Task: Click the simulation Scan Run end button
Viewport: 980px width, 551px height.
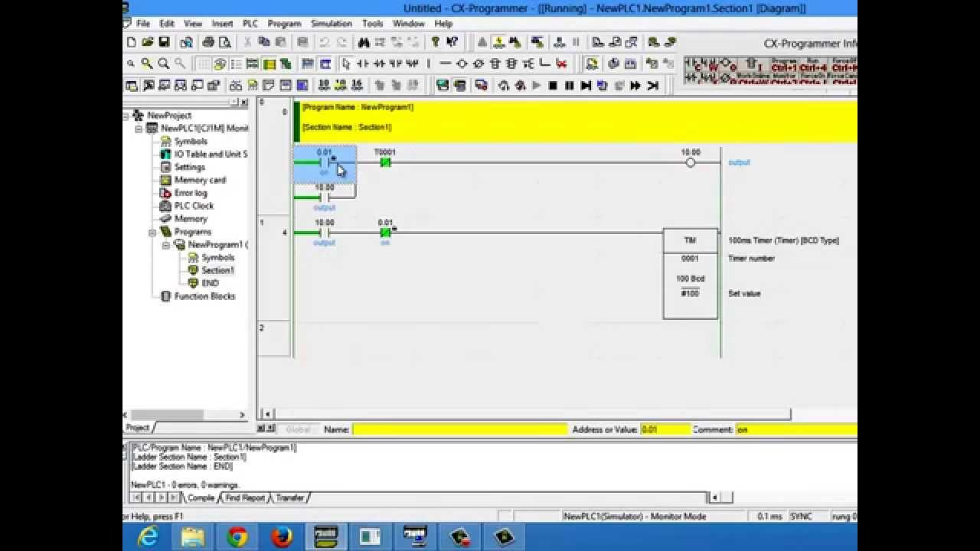Action: pyautogui.click(x=653, y=85)
